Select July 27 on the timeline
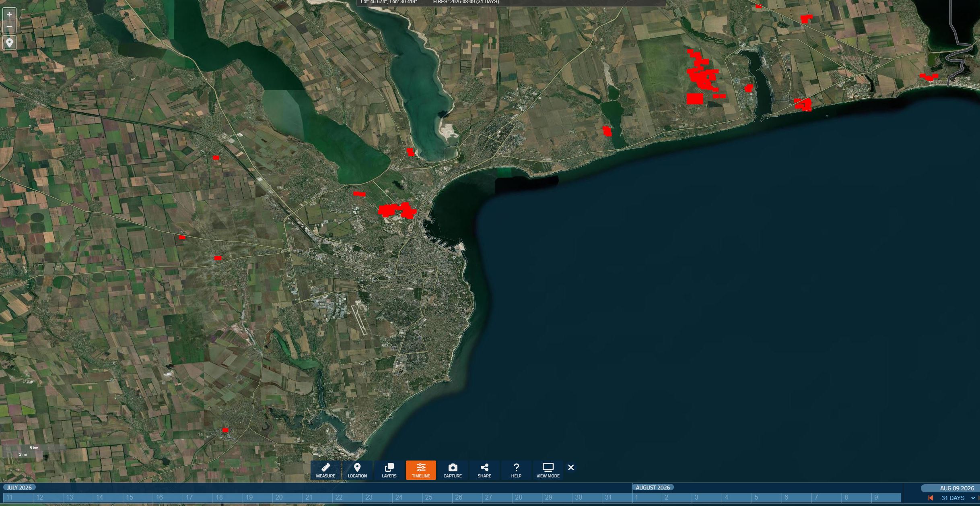Image resolution: width=980 pixels, height=506 pixels. point(497,498)
